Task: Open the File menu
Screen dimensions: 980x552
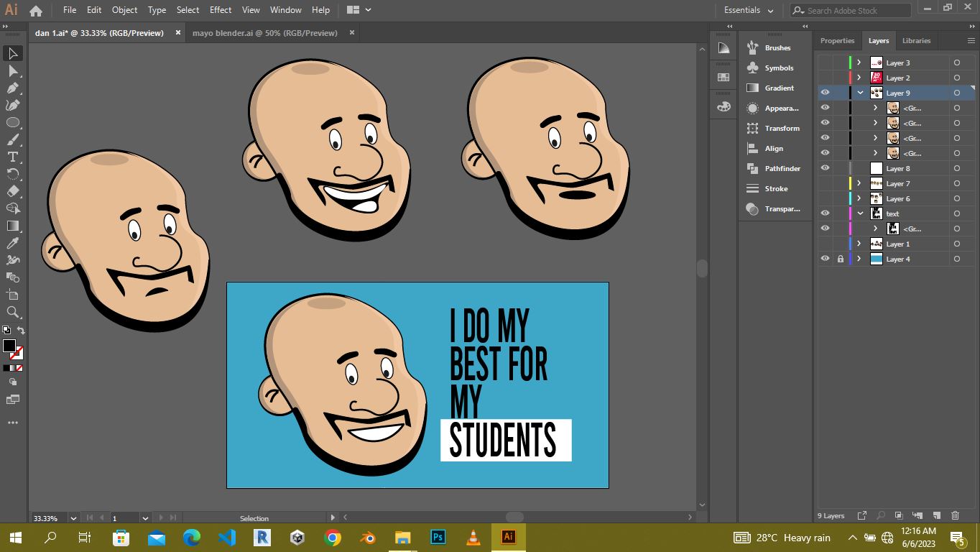Action: point(70,10)
